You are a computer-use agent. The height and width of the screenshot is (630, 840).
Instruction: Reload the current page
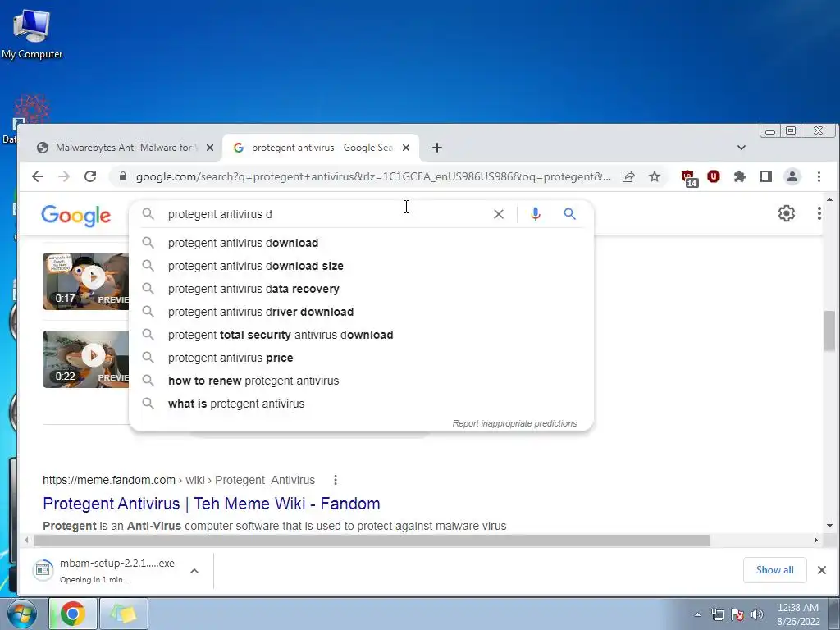click(x=90, y=176)
